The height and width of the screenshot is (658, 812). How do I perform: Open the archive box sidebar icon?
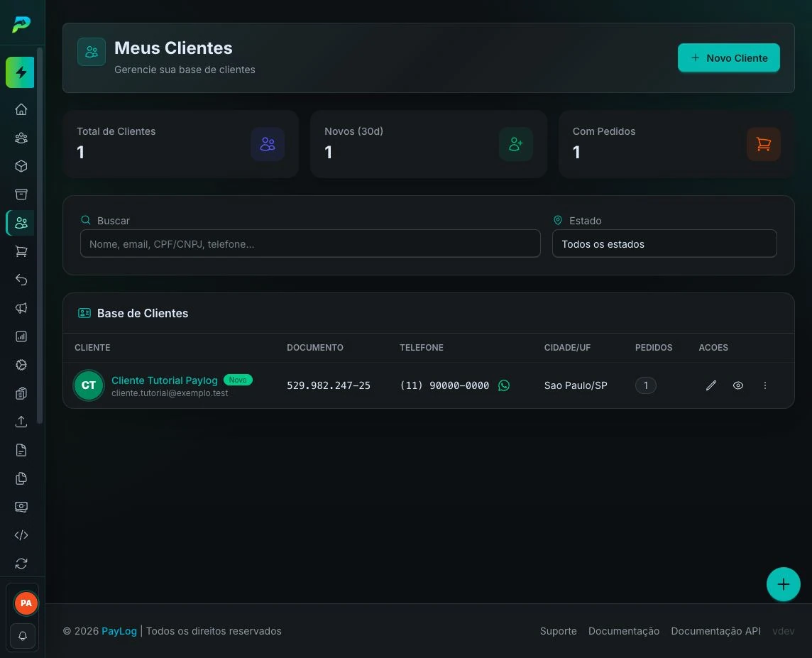pos(21,194)
